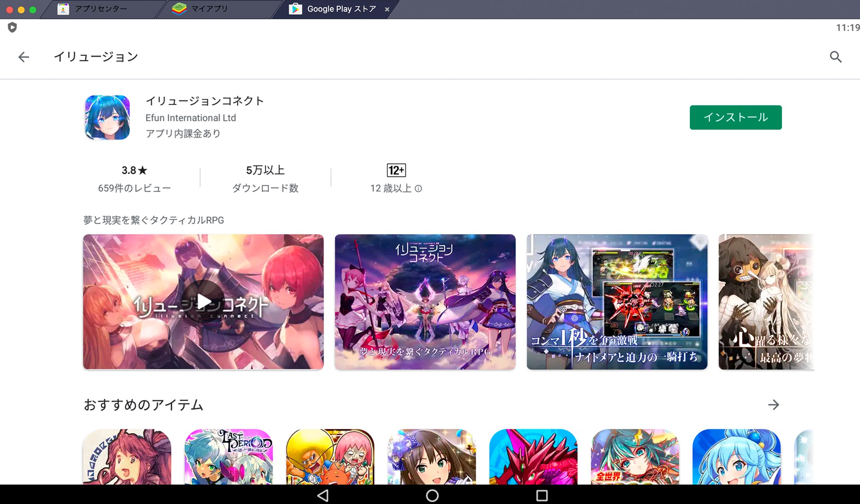This screenshot has width=860, height=504.
Task: Close the Google Play ストア tab
Action: [x=387, y=9]
